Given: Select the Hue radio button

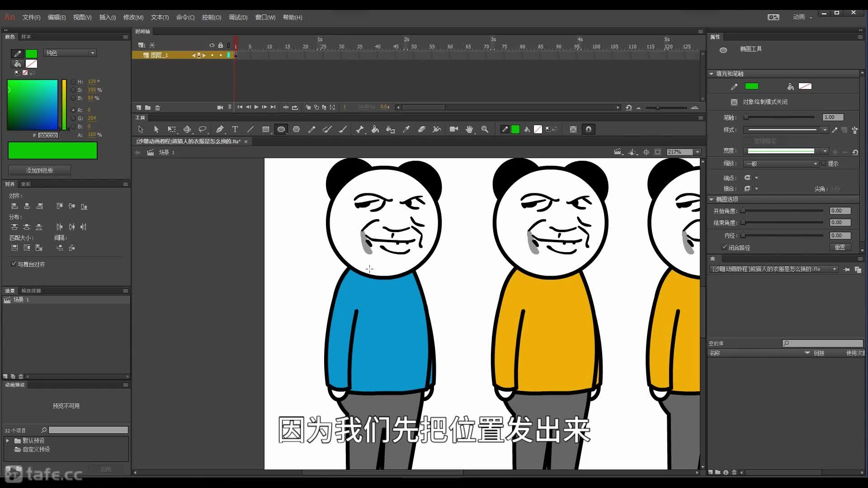Looking at the screenshot, I should point(73,82).
